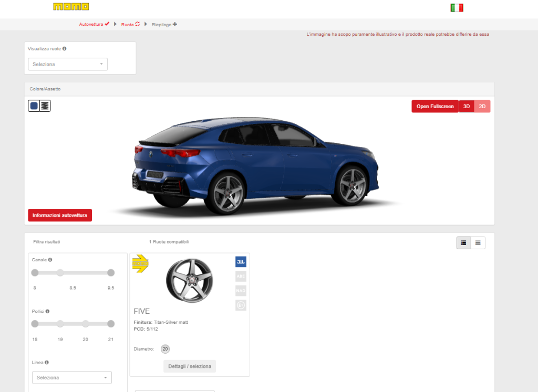Select the JWL certification icon

[241, 261]
